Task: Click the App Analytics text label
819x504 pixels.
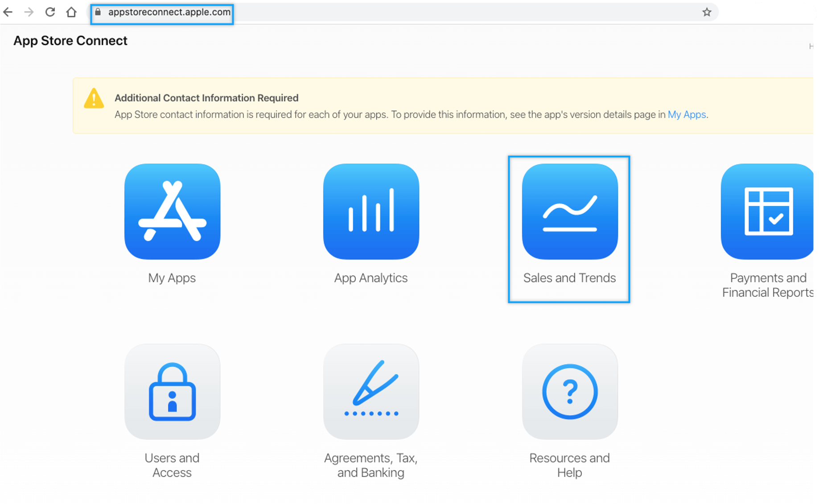Action: (371, 278)
